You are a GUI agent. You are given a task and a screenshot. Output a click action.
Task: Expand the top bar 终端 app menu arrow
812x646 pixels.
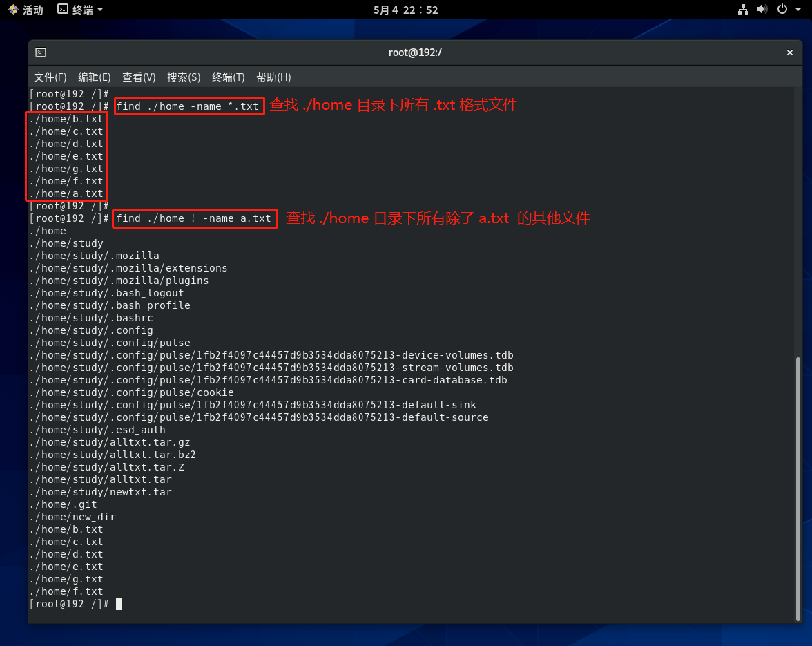pos(100,10)
